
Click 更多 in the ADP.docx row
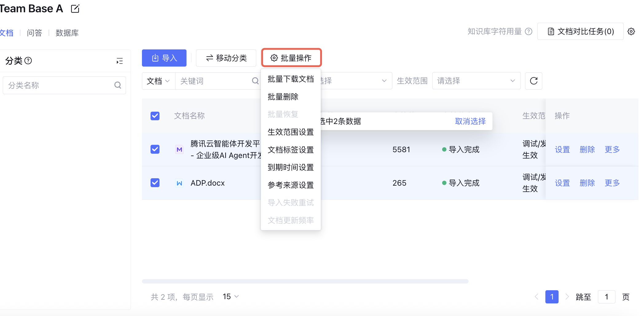(612, 183)
